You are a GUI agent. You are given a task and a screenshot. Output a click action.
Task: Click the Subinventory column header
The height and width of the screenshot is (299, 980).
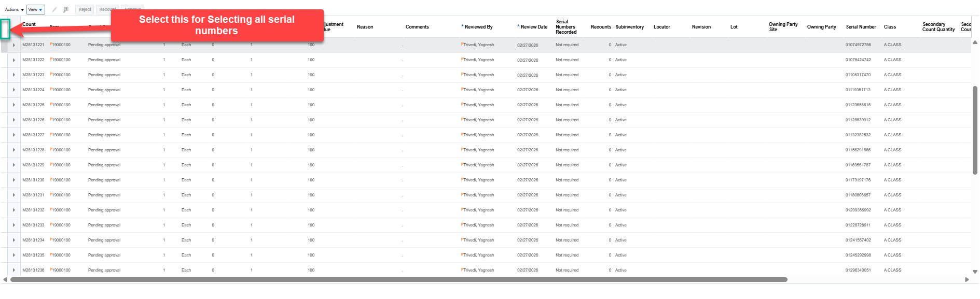(630, 27)
